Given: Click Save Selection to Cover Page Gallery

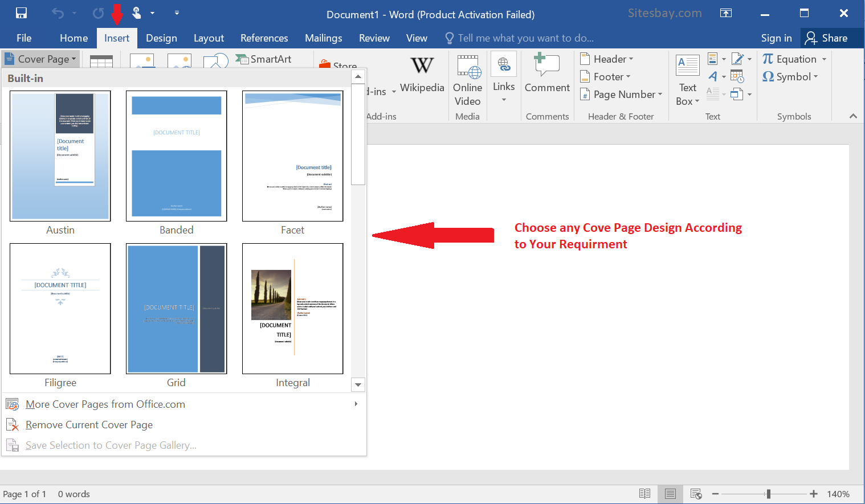Looking at the screenshot, I should [x=183, y=445].
